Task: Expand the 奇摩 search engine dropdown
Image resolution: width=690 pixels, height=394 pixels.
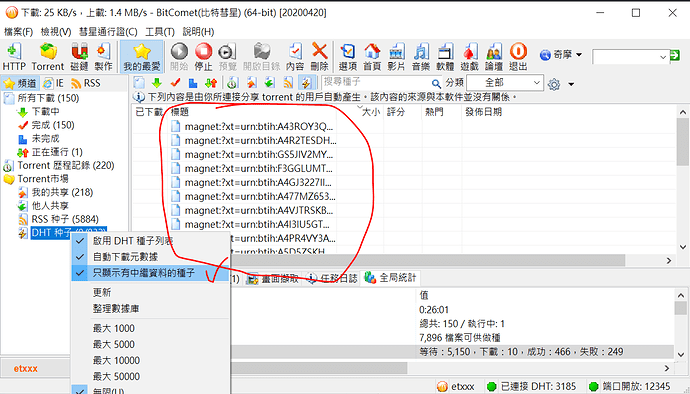Action: [x=579, y=55]
